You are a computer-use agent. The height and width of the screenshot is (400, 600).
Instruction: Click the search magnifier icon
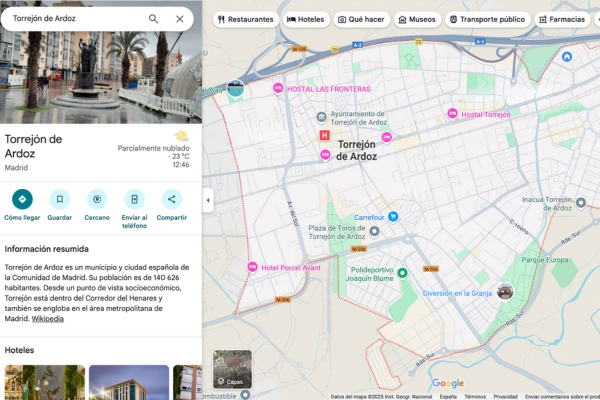(153, 19)
